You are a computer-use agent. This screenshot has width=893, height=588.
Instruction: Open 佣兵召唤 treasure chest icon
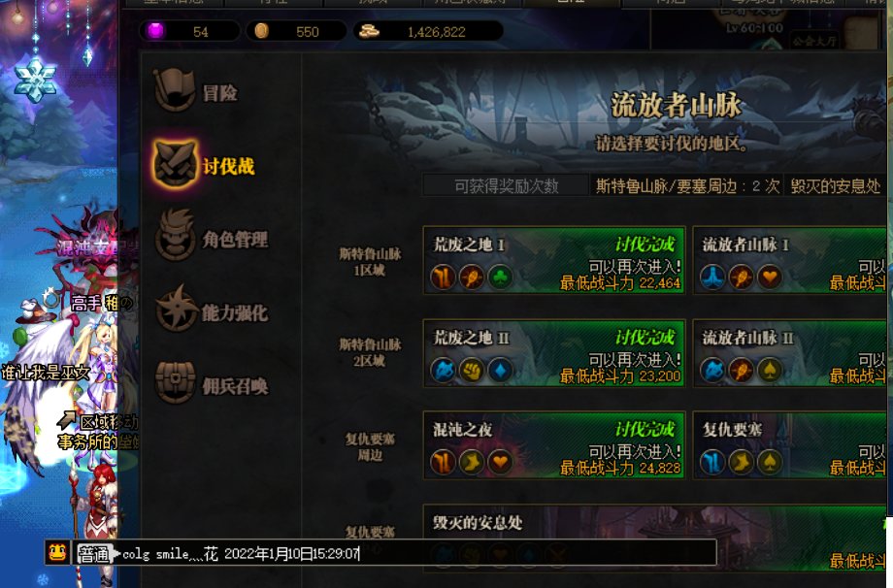point(176,382)
